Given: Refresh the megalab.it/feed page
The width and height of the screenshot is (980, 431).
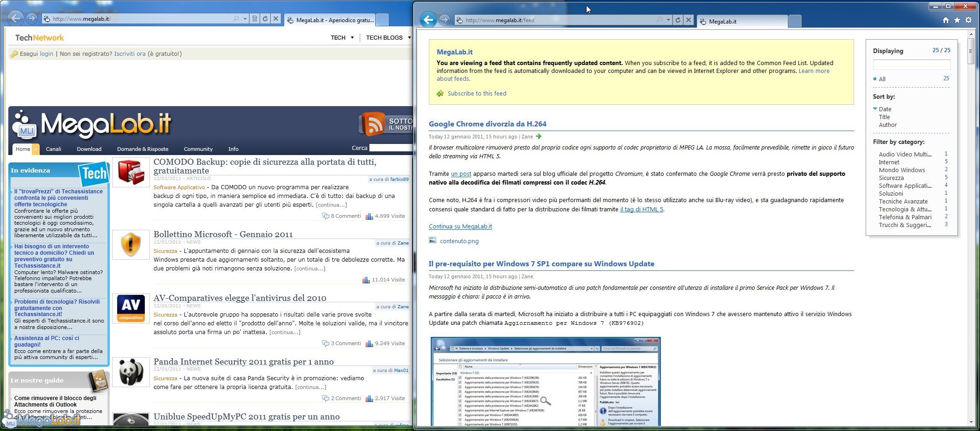Looking at the screenshot, I should [677, 20].
